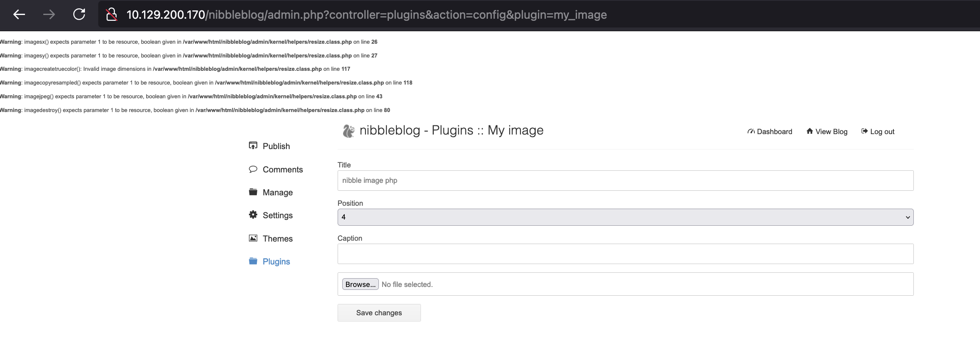Click the imagesy() warning line

tap(189, 55)
